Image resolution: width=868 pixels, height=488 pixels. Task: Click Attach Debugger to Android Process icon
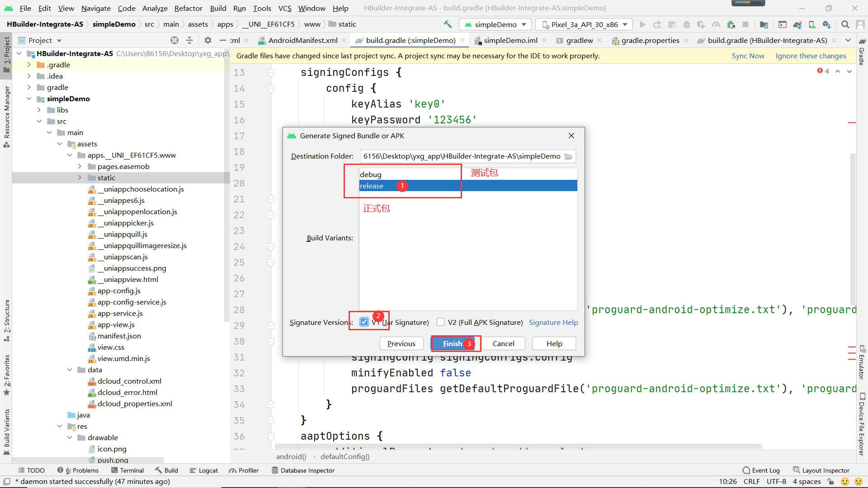[x=731, y=24]
